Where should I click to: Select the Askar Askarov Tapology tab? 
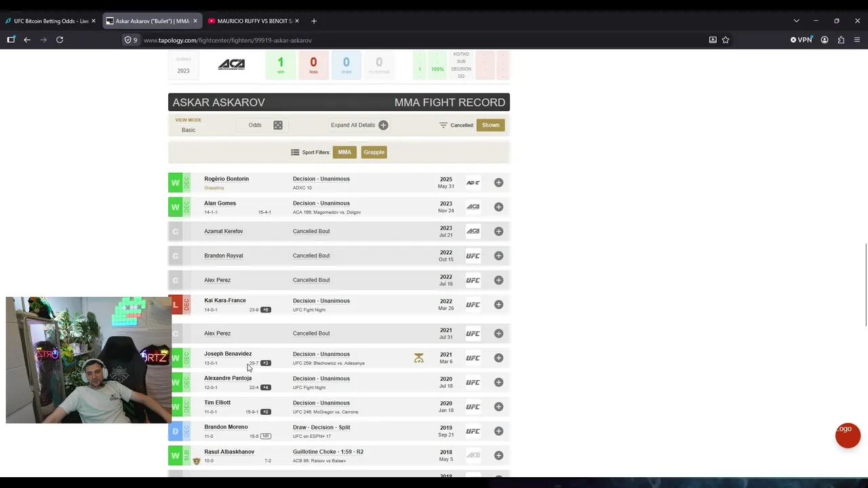pos(152,21)
